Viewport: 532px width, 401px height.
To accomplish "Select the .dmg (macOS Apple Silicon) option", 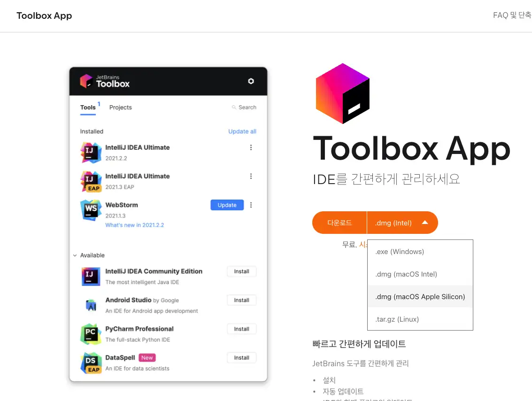I will [420, 296].
